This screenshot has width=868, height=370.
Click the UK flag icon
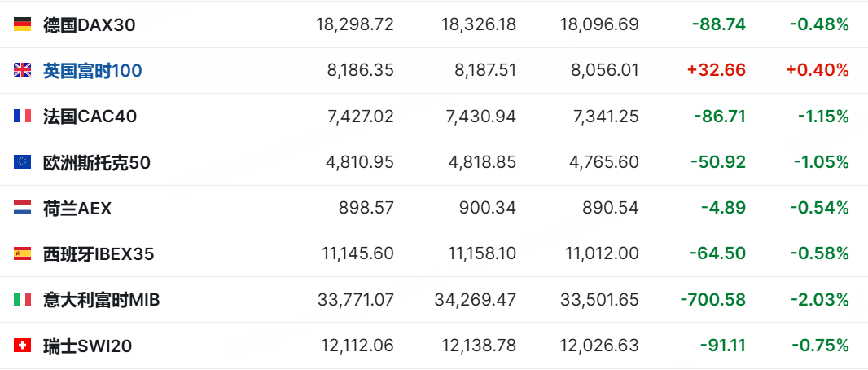click(22, 70)
